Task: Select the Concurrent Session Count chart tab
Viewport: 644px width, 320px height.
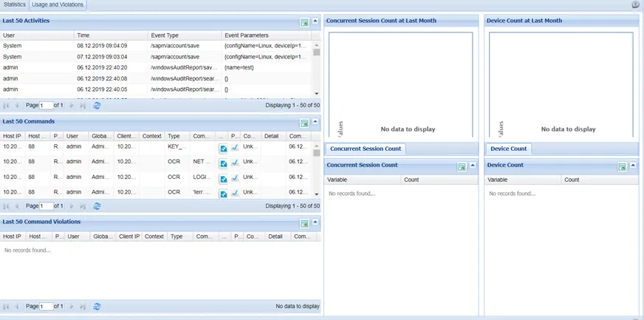Action: (x=366, y=149)
